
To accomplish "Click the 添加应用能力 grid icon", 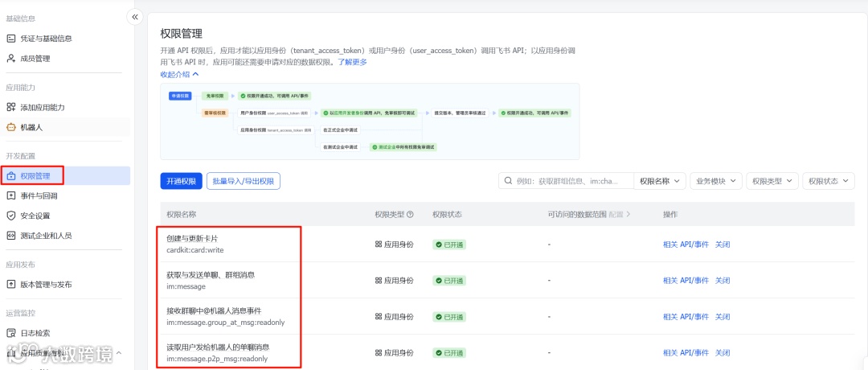I will [x=10, y=108].
